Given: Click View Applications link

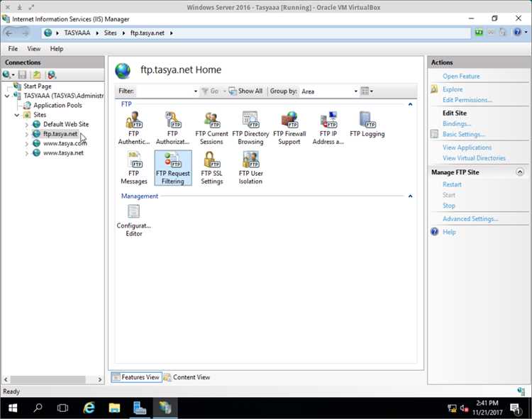Looking at the screenshot, I should click(x=467, y=147).
